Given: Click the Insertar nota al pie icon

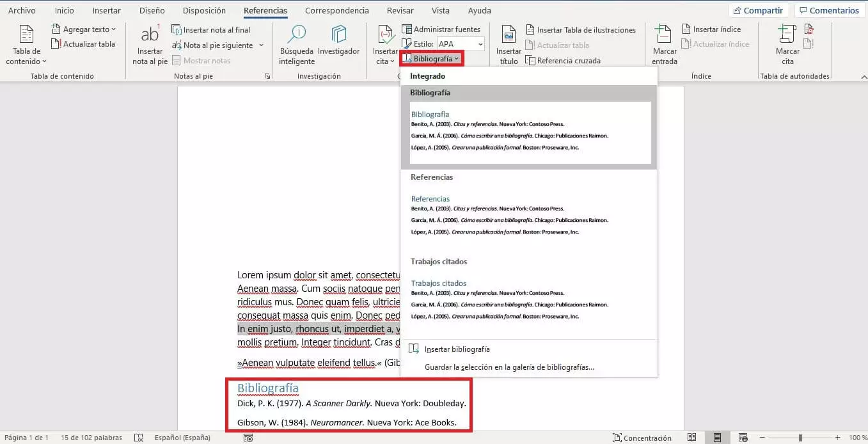Looking at the screenshot, I should [x=150, y=45].
